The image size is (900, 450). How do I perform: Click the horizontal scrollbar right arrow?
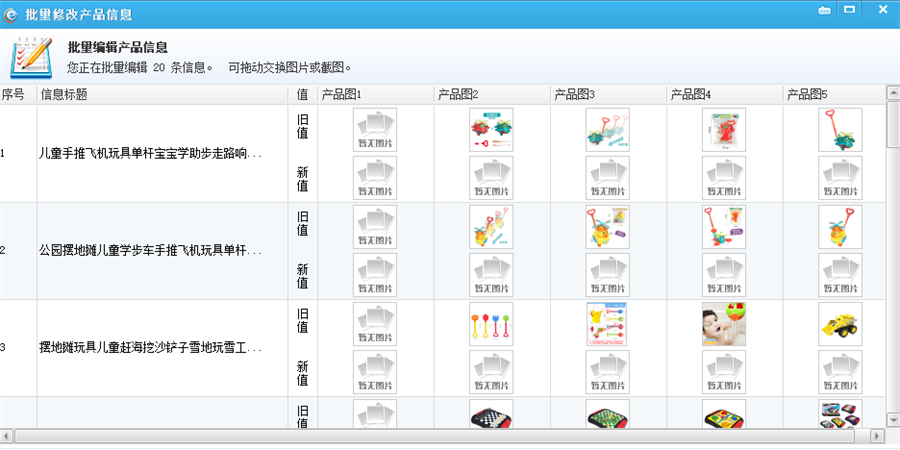(x=877, y=437)
